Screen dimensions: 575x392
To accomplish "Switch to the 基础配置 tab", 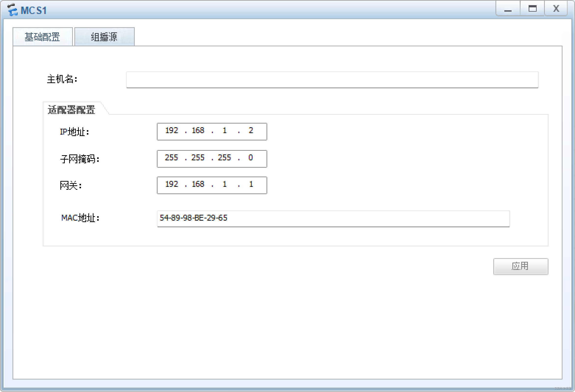I will click(42, 37).
